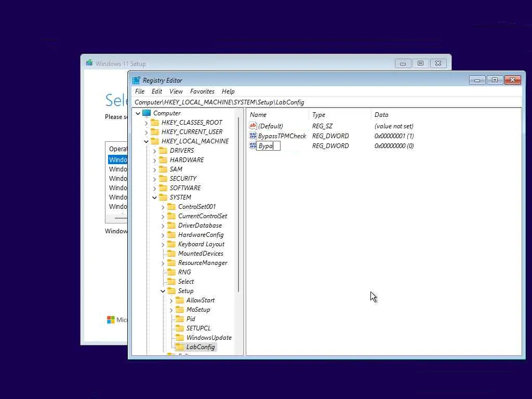Collapse the Computer root node
Screen dimensions: 532x399
138,113
